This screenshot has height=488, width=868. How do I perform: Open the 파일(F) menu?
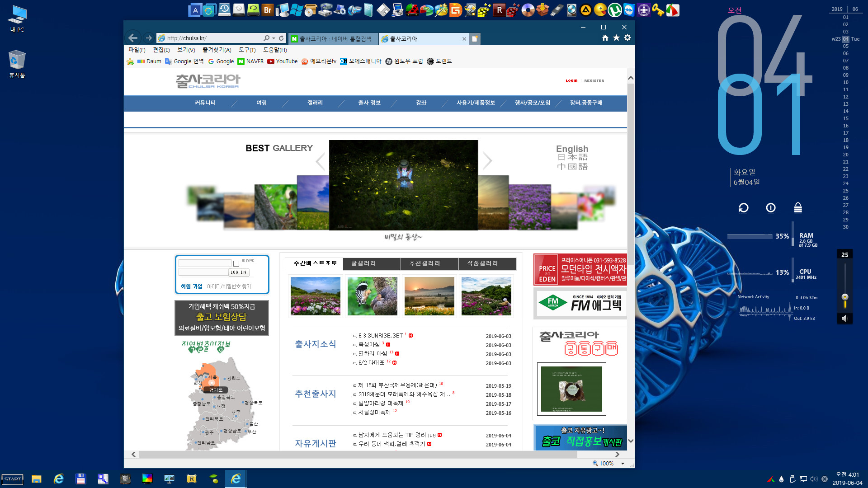pyautogui.click(x=137, y=50)
